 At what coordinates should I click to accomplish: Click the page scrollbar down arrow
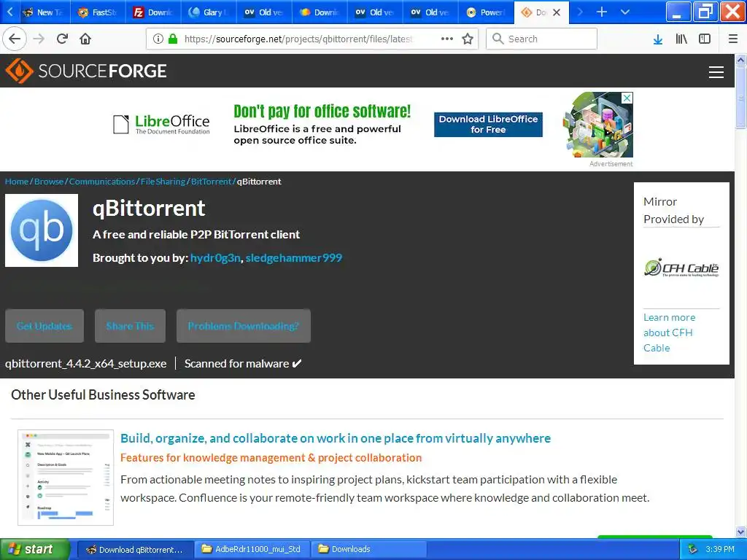click(x=741, y=531)
